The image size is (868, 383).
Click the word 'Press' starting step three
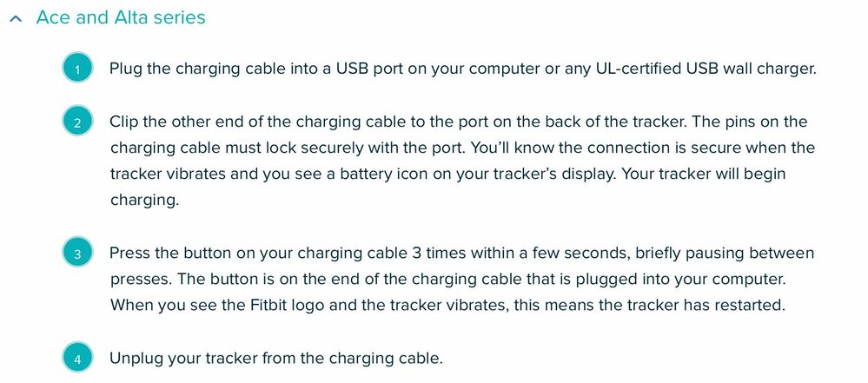click(132, 254)
